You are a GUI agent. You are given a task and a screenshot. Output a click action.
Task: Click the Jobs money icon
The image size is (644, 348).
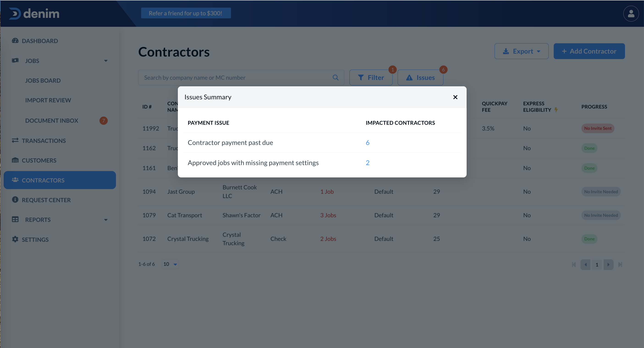(x=15, y=60)
